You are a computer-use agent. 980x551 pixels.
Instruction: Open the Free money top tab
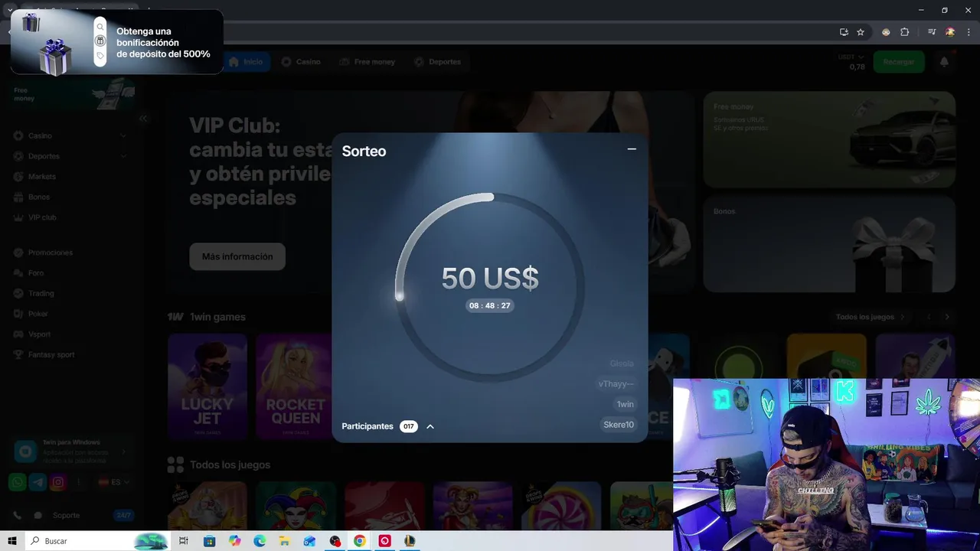367,62
